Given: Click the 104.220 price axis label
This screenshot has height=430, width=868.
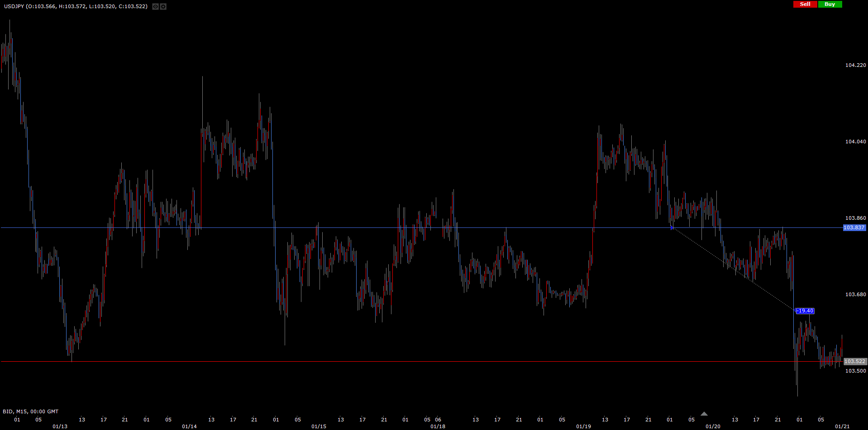Looking at the screenshot, I should tap(855, 65).
